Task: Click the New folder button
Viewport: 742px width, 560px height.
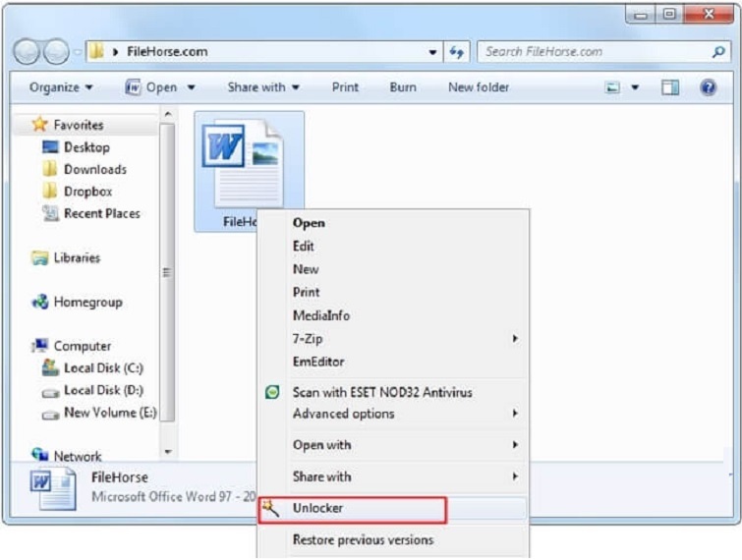Action: click(x=479, y=87)
